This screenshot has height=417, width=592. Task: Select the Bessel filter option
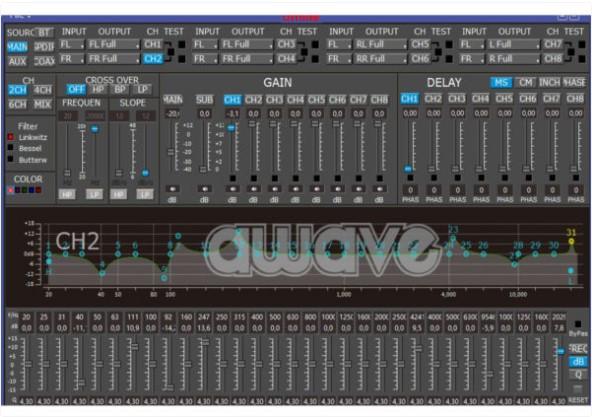tap(11, 148)
